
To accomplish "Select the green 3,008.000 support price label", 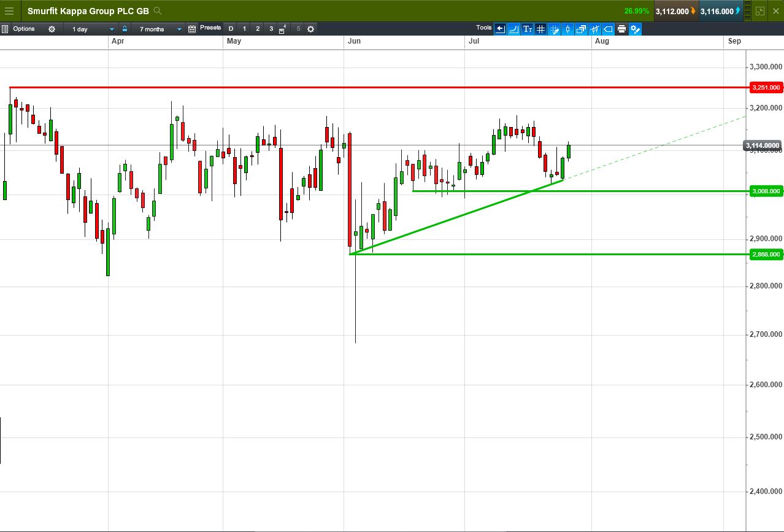I will 766,191.
